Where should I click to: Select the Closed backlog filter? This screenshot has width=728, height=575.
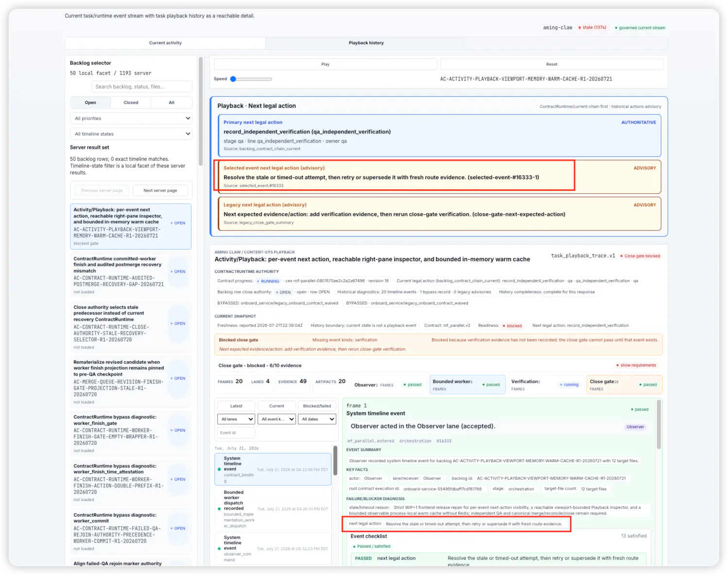coord(131,102)
